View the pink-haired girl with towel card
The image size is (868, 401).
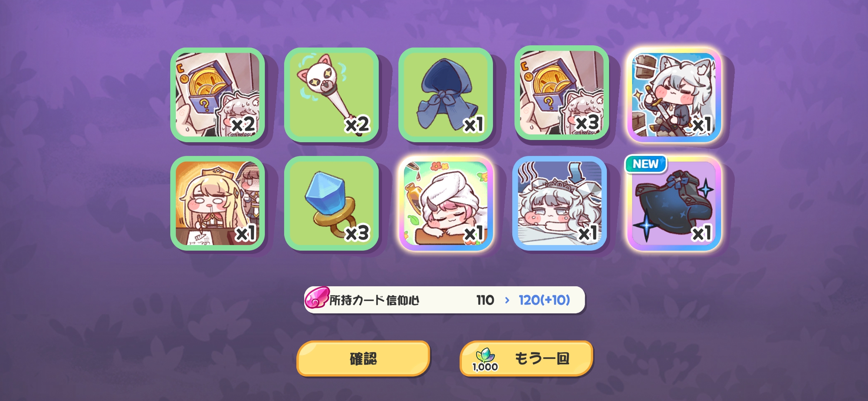click(x=445, y=203)
